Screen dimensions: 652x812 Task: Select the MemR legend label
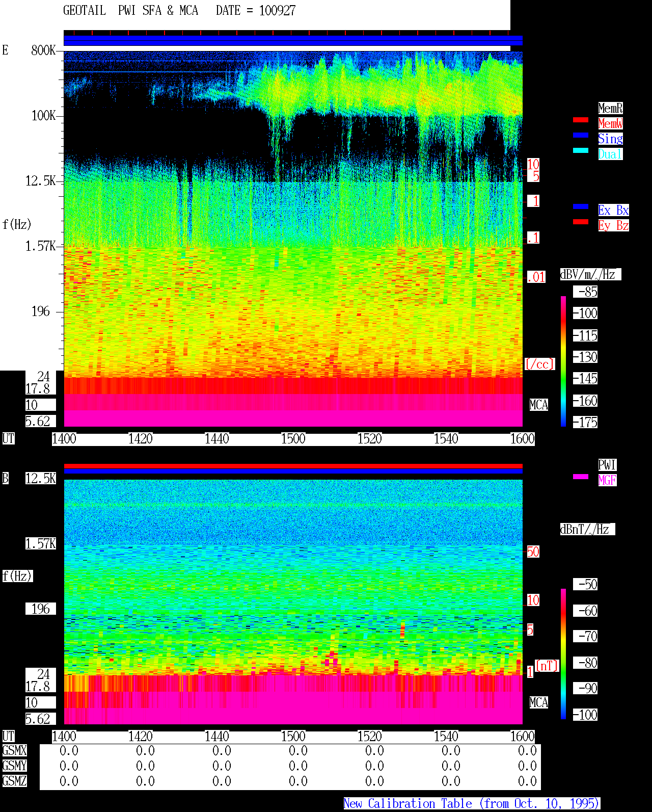coord(610,108)
